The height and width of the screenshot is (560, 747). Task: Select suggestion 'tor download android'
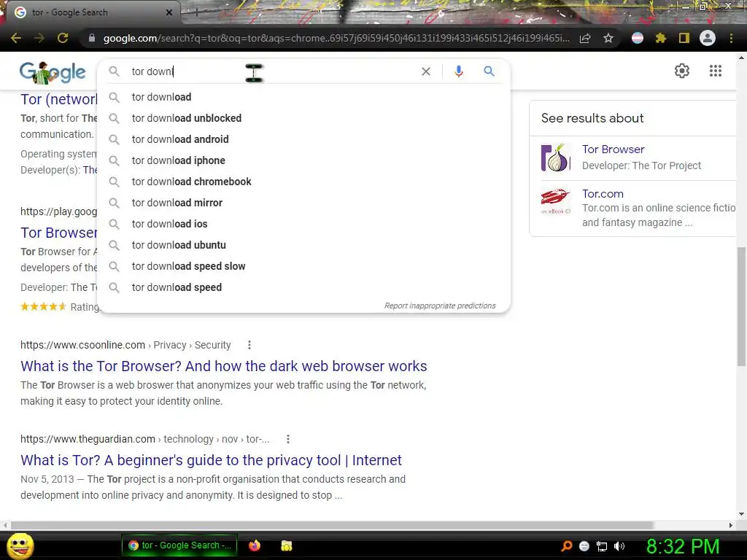(x=303, y=139)
